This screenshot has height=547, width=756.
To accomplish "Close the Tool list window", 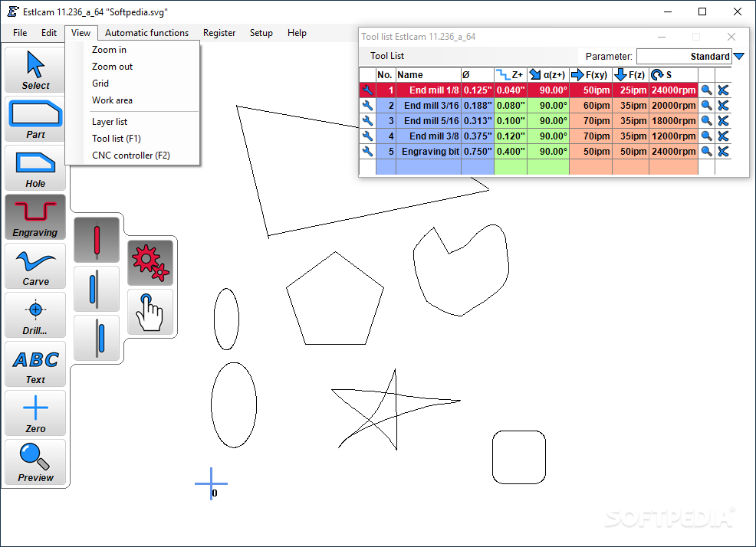I will (731, 37).
